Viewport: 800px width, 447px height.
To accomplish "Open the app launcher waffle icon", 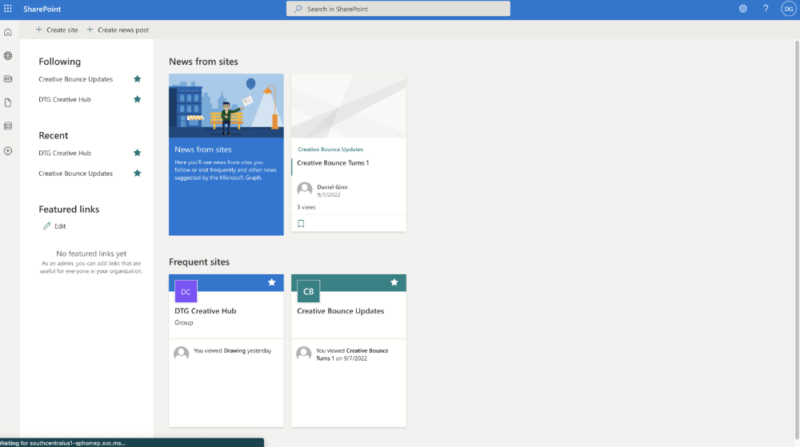I will tap(8, 9).
